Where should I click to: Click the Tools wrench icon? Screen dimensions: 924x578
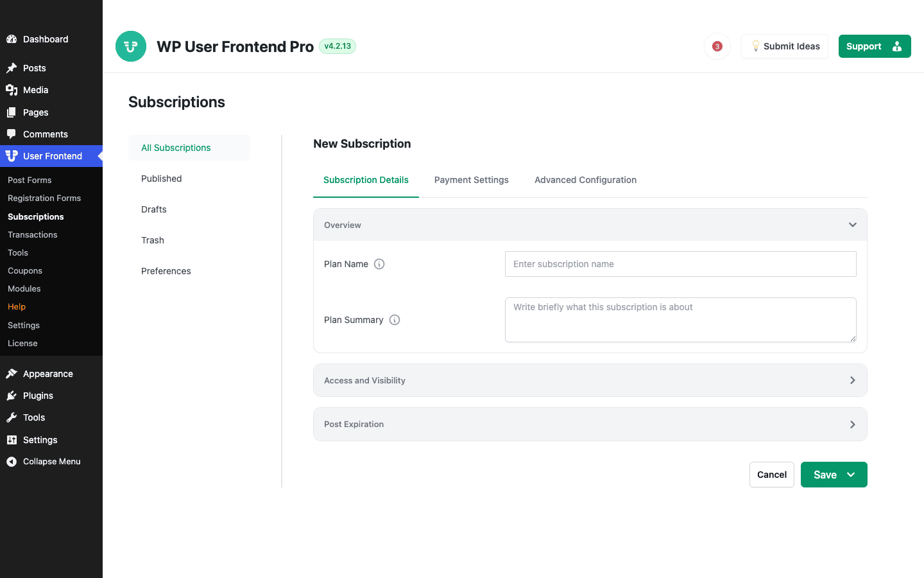(x=12, y=417)
